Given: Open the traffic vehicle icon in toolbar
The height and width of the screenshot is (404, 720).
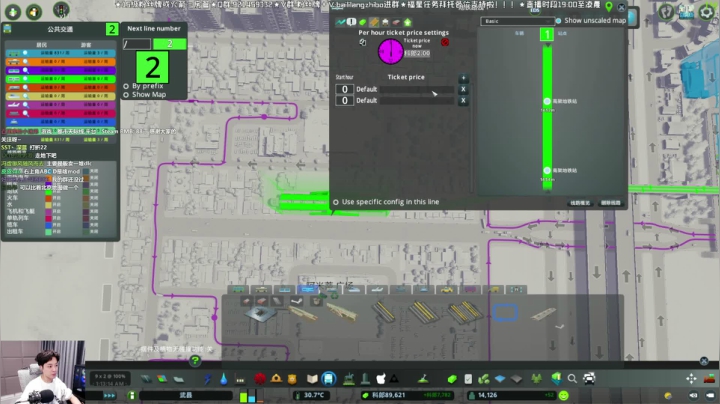Looking at the screenshot, I should tap(589, 379).
